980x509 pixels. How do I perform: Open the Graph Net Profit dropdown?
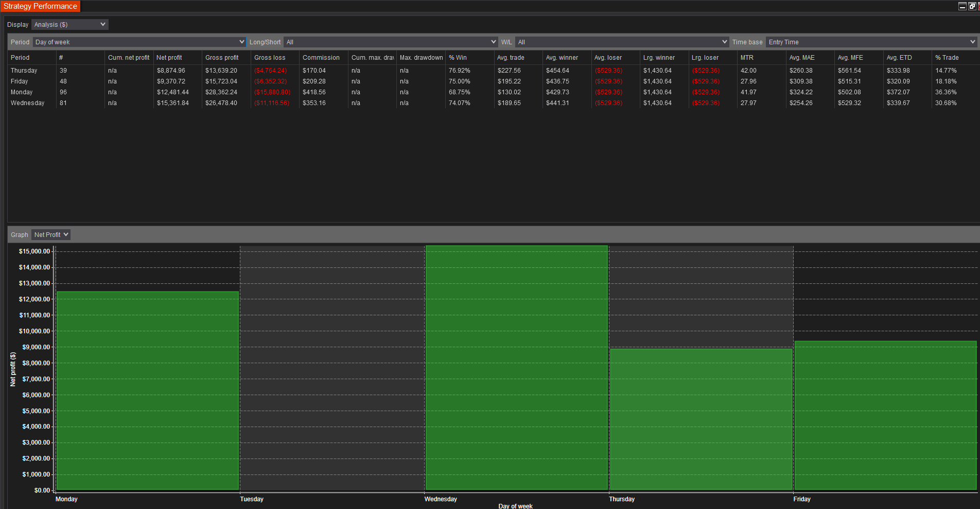pyautogui.click(x=50, y=235)
